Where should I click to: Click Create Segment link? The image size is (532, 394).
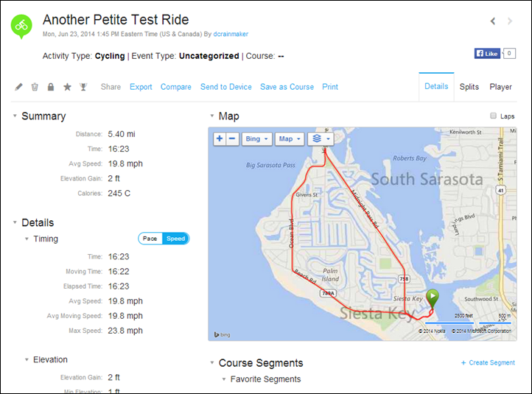pos(488,362)
